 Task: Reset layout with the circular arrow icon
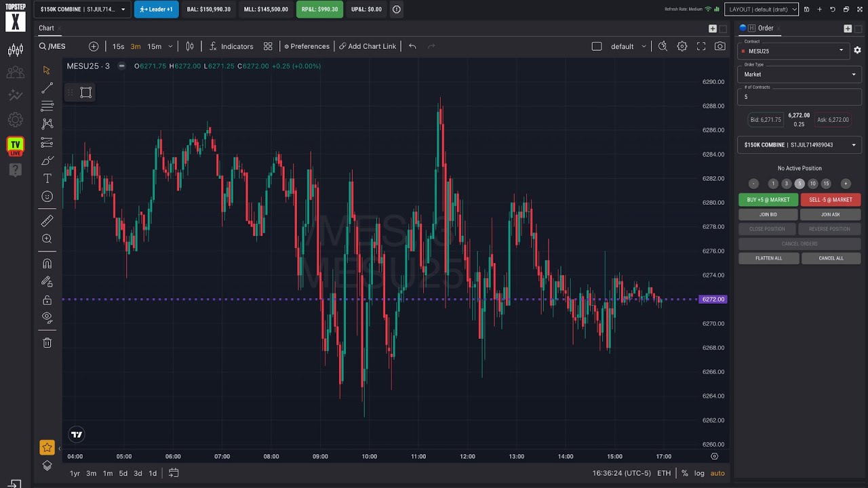tap(833, 9)
